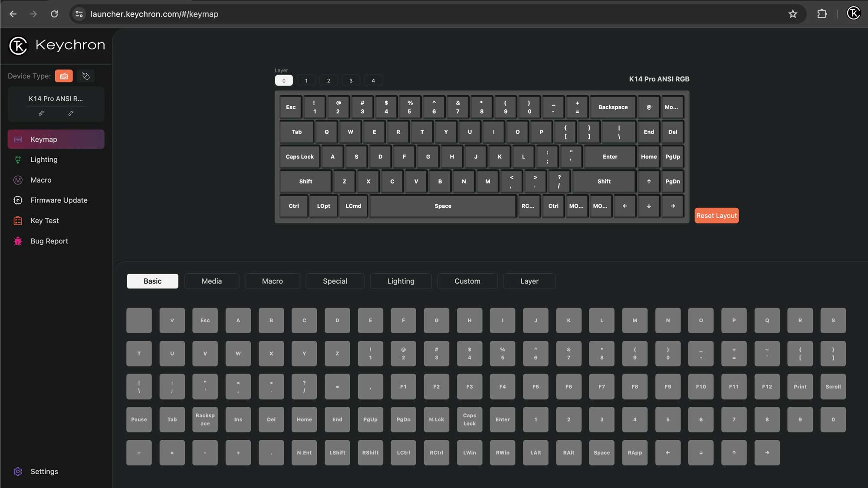The image size is (868, 488).
Task: Click the Keychron device profile link icon
Action: point(41,113)
